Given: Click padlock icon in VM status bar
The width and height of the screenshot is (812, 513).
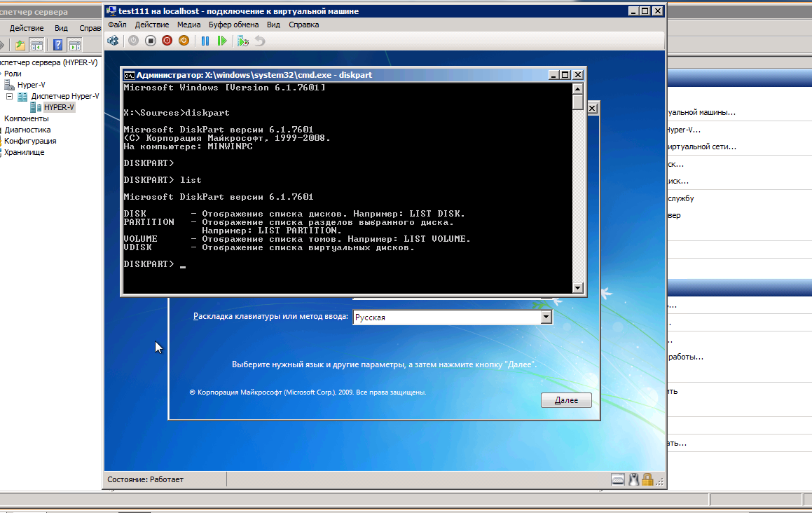Looking at the screenshot, I should tap(647, 479).
